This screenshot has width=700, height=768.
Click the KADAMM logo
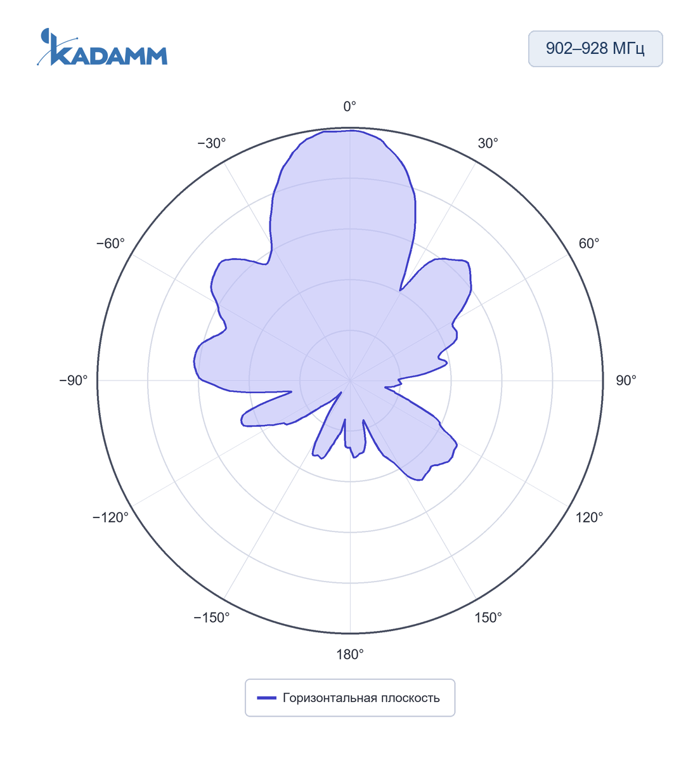pyautogui.click(x=102, y=47)
